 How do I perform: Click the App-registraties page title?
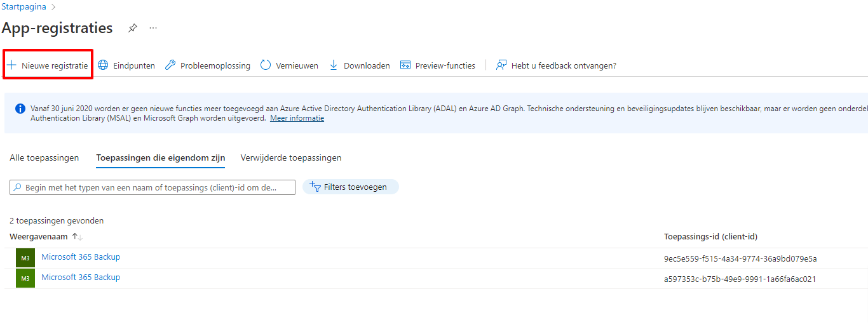[57, 28]
